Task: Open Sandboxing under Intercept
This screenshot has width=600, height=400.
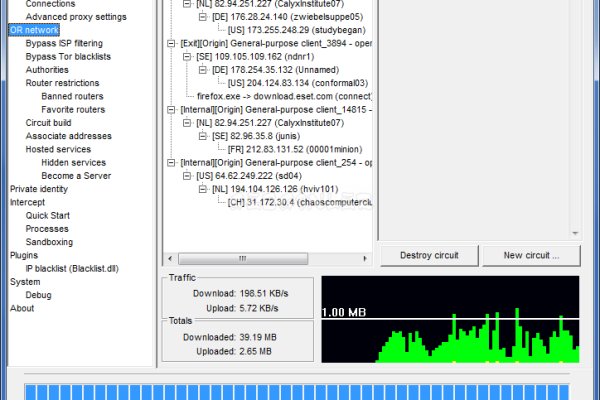Action: [49, 241]
